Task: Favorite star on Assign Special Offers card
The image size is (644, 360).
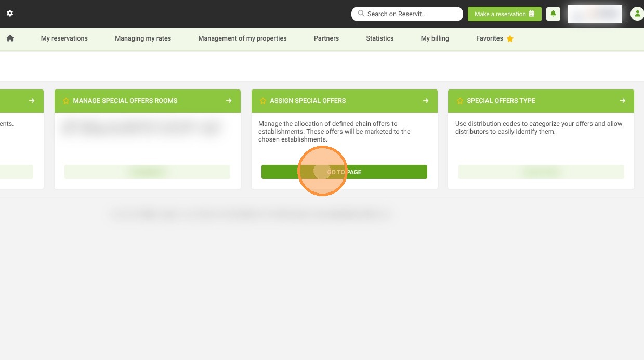Action: 263,101
